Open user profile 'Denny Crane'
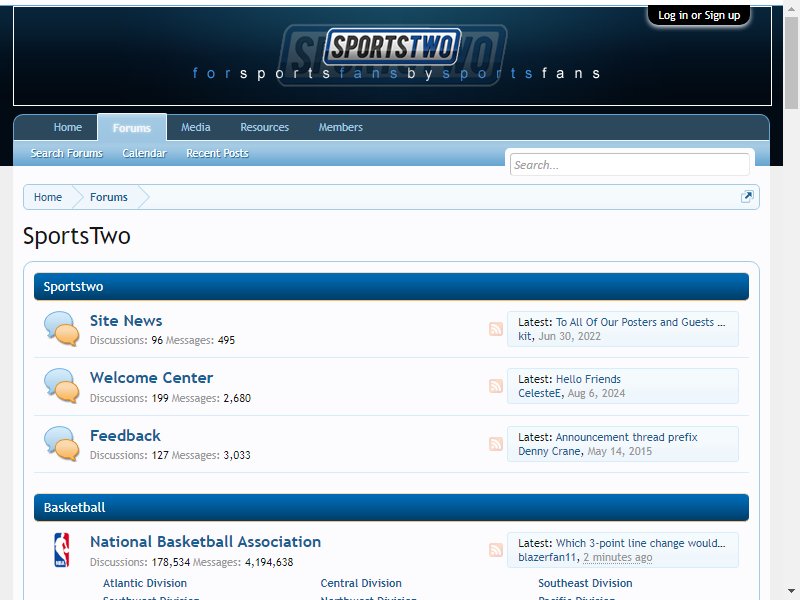The width and height of the screenshot is (800, 600). tap(549, 452)
